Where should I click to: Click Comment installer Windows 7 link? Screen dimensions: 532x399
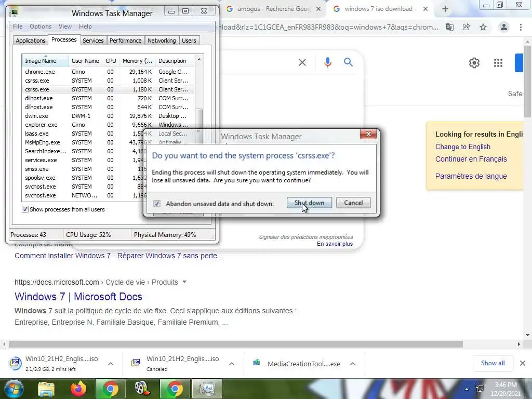62,256
